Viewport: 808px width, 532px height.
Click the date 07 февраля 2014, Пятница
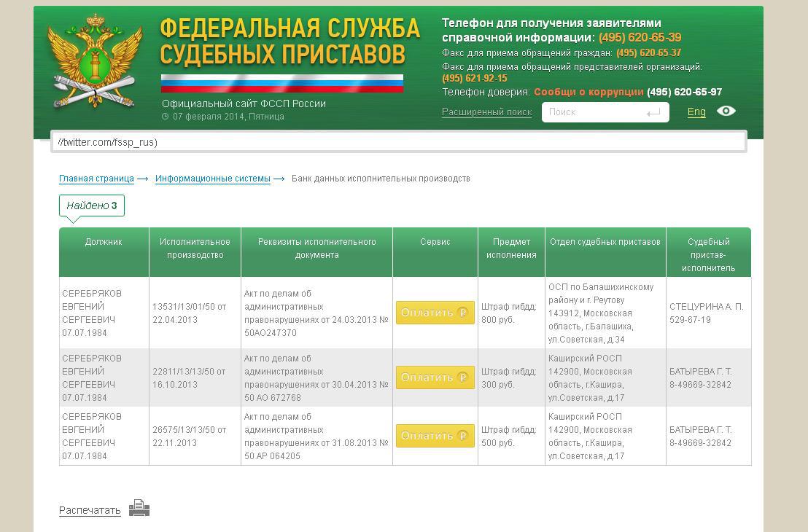point(228,117)
